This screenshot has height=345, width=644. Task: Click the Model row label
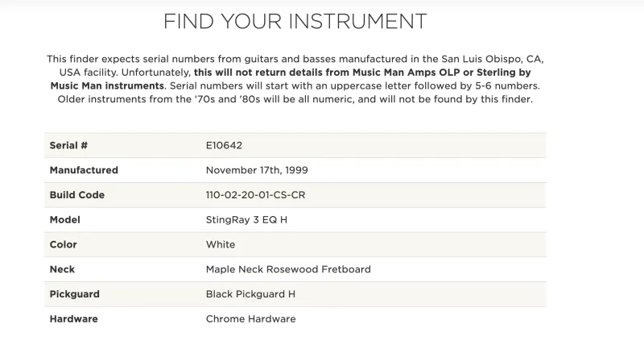(65, 219)
